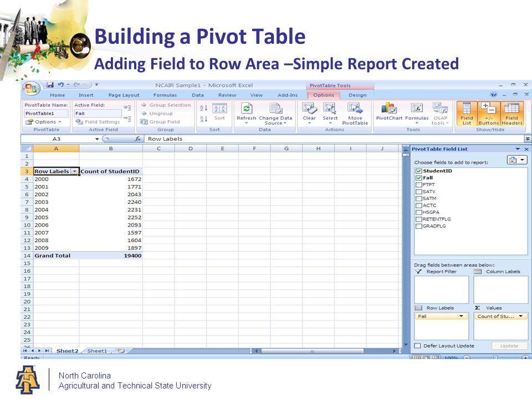Image resolution: width=532 pixels, height=399 pixels.
Task: Check the HSGPA field checkbox
Action: pyautogui.click(x=419, y=212)
